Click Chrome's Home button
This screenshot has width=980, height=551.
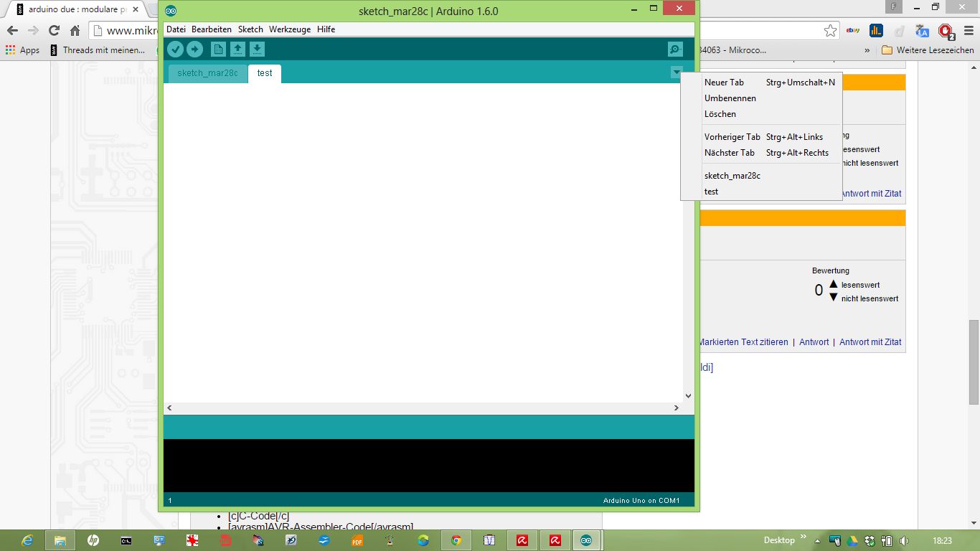pos(75,30)
